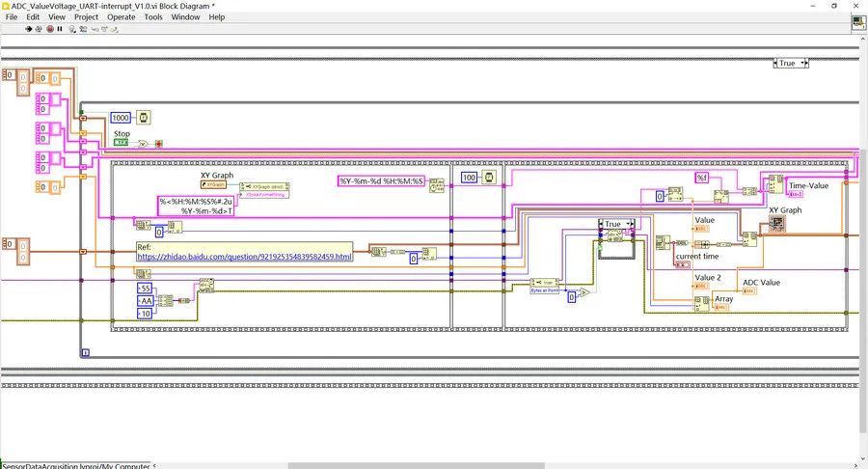868x469 pixels.
Task: Select the Wait timer icon beside 1000
Action: click(x=143, y=117)
